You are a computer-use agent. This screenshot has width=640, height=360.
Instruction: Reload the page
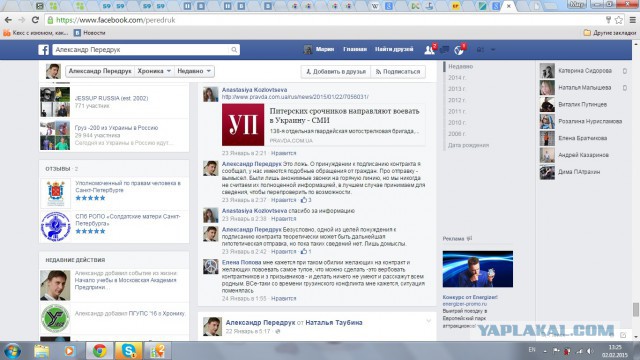[36, 20]
